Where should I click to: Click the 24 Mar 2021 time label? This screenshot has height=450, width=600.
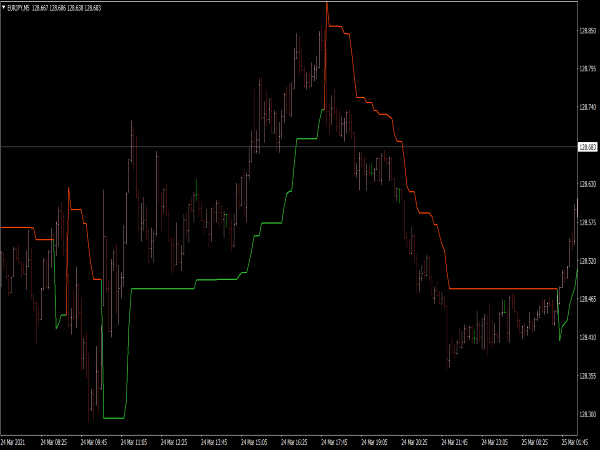tap(13, 442)
